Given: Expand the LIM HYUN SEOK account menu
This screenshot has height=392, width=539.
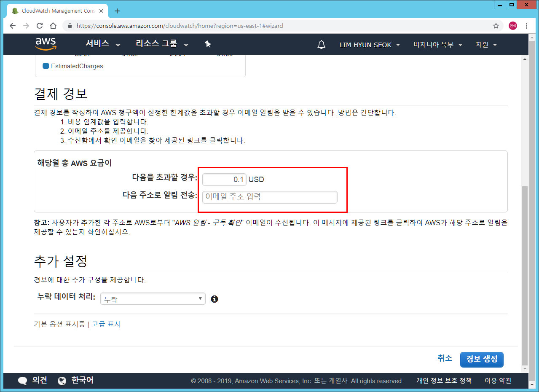Looking at the screenshot, I should pos(370,45).
